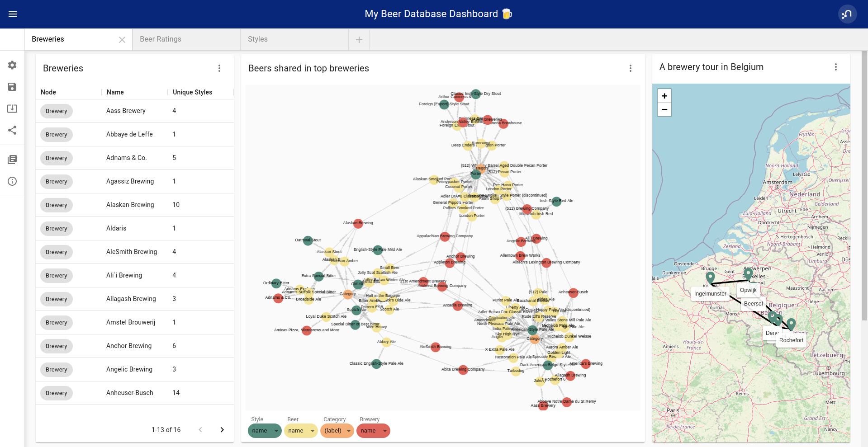The image size is (868, 447).
Task: Close the Breweries tab with X
Action: click(x=122, y=40)
